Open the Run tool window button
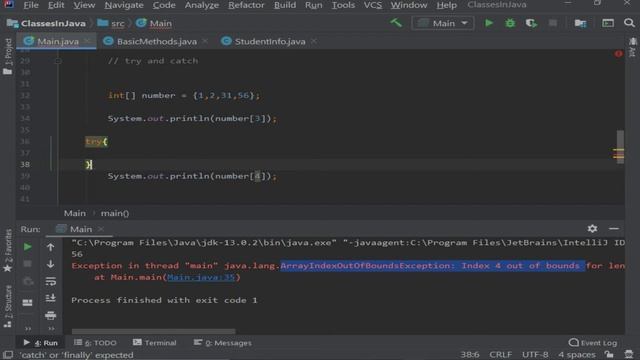 40,343
